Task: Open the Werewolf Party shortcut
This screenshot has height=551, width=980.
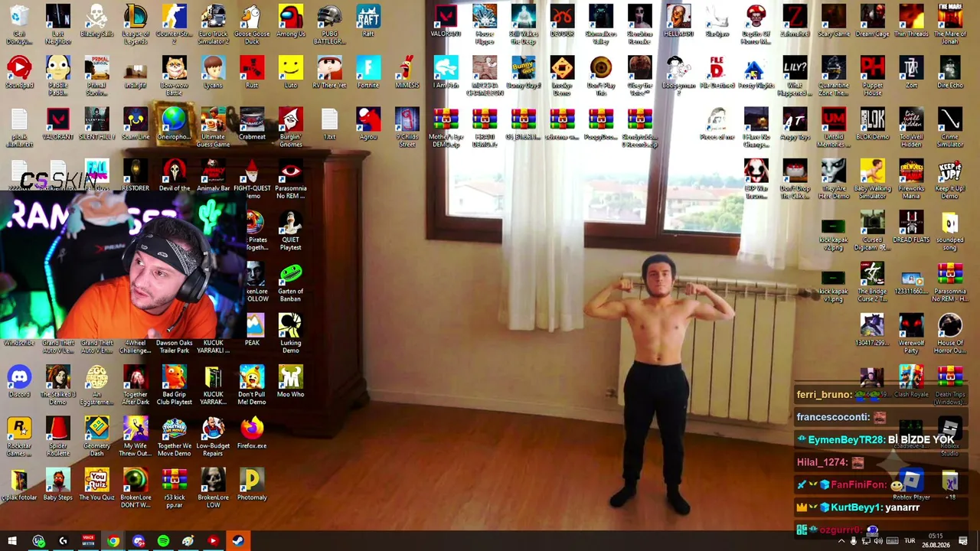Action: click(911, 333)
